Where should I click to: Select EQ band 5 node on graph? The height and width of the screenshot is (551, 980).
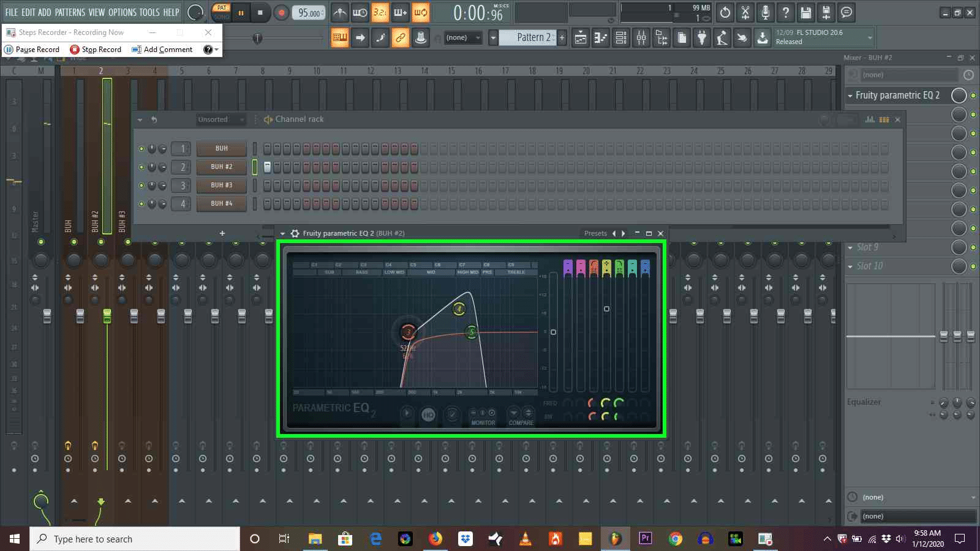[x=472, y=332]
